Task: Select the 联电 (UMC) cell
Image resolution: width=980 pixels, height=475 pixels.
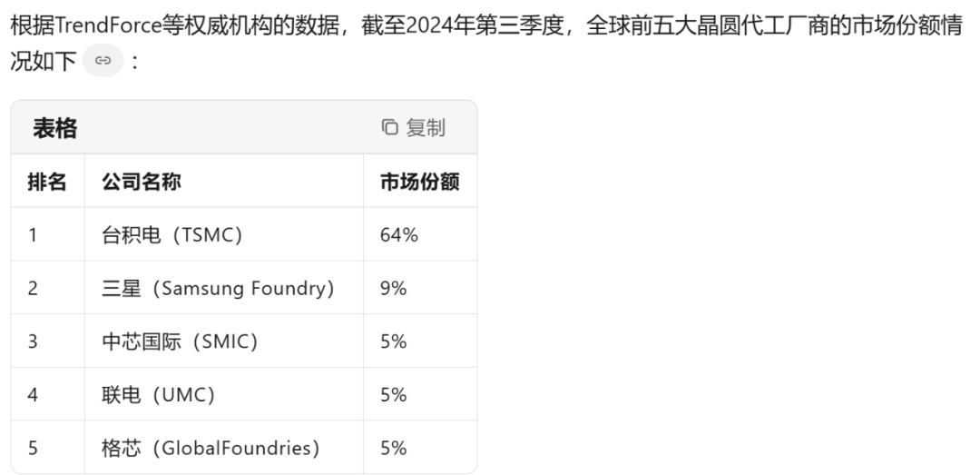Action: (158, 396)
